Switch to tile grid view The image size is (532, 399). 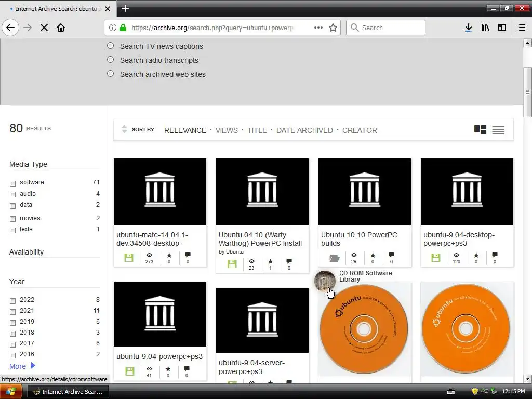point(480,129)
